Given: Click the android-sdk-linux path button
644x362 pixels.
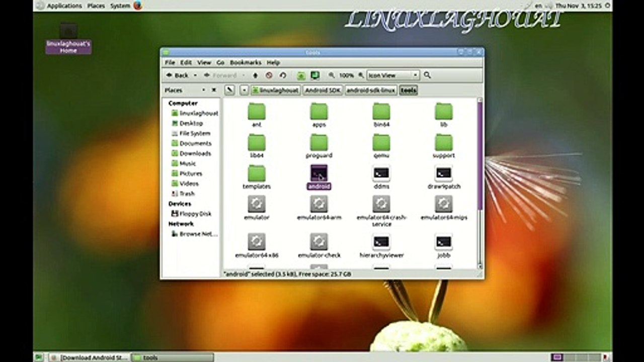Looking at the screenshot, I should point(371,90).
